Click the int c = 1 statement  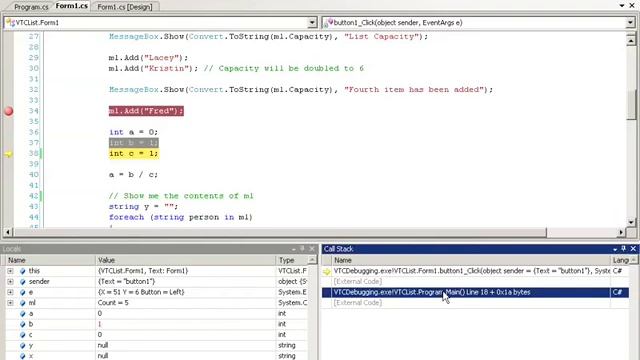click(x=134, y=153)
